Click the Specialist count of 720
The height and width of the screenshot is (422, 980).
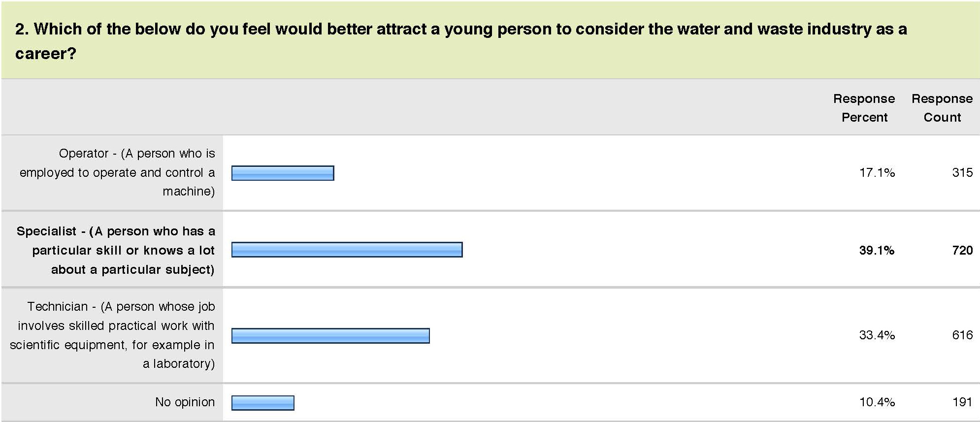(962, 250)
